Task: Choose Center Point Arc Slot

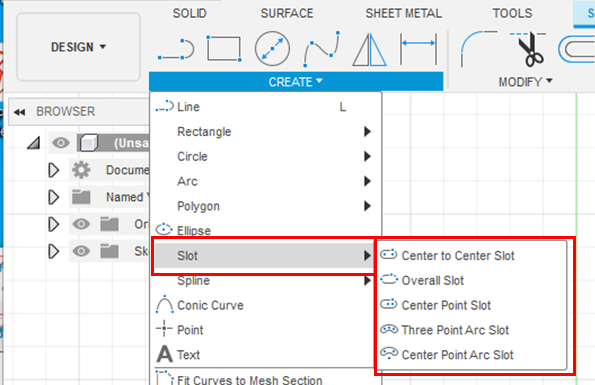Action: point(472,355)
